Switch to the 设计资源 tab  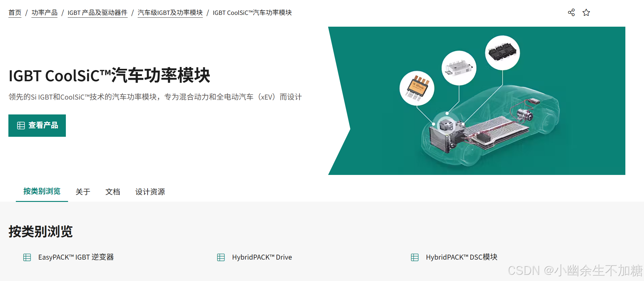tap(150, 192)
